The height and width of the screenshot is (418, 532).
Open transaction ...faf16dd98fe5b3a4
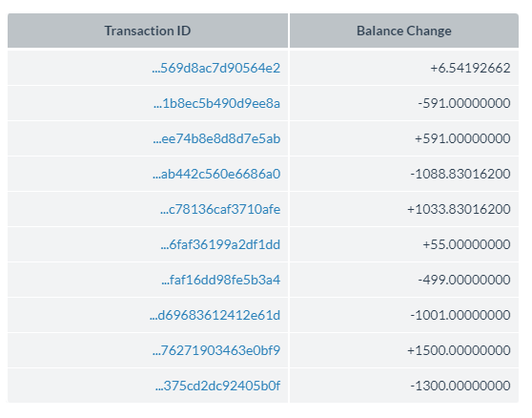point(221,280)
